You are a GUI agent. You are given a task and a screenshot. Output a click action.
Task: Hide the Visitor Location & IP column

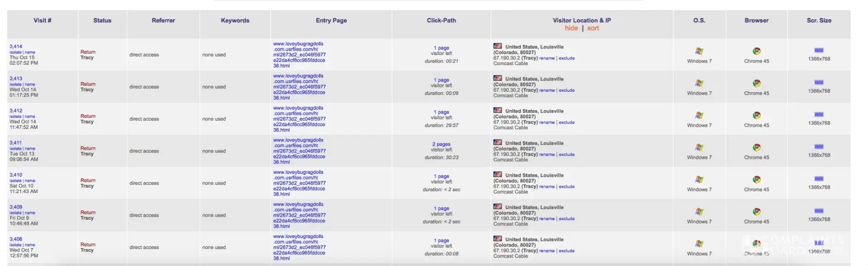click(x=571, y=28)
